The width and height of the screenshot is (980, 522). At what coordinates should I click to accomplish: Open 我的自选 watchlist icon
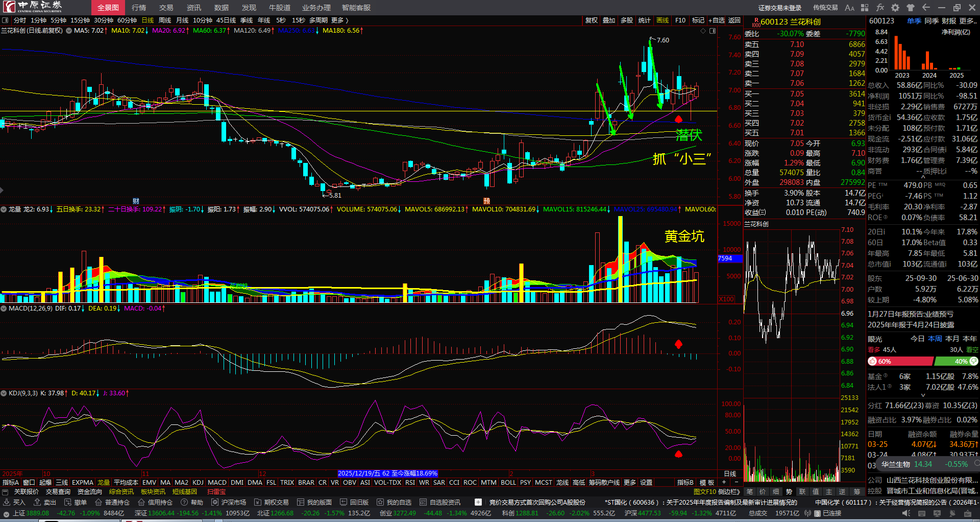(380, 502)
